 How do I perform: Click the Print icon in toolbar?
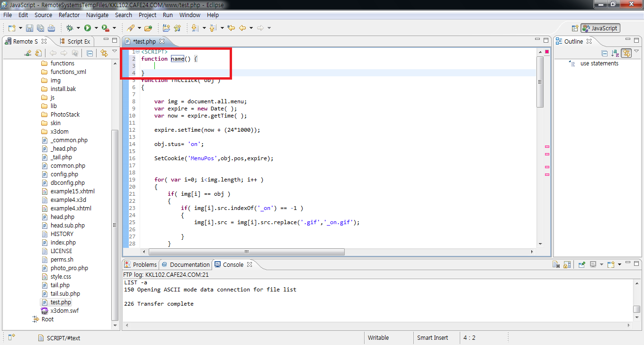pyautogui.click(x=51, y=28)
